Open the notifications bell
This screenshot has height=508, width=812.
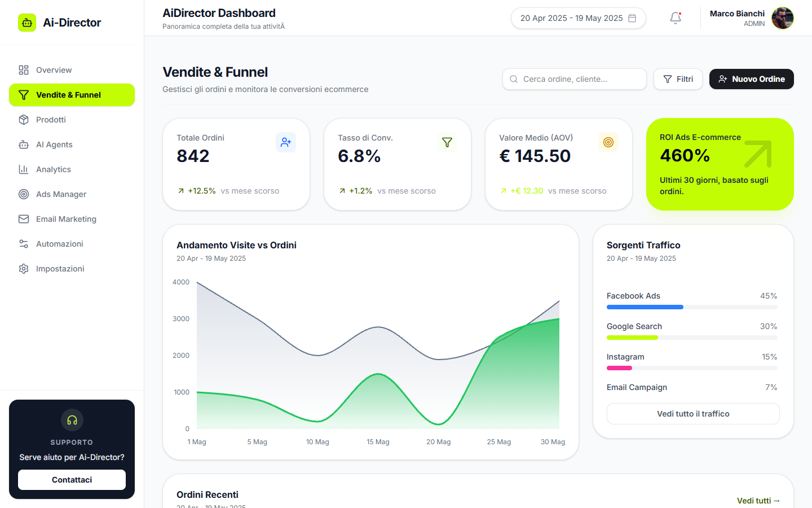(x=676, y=18)
